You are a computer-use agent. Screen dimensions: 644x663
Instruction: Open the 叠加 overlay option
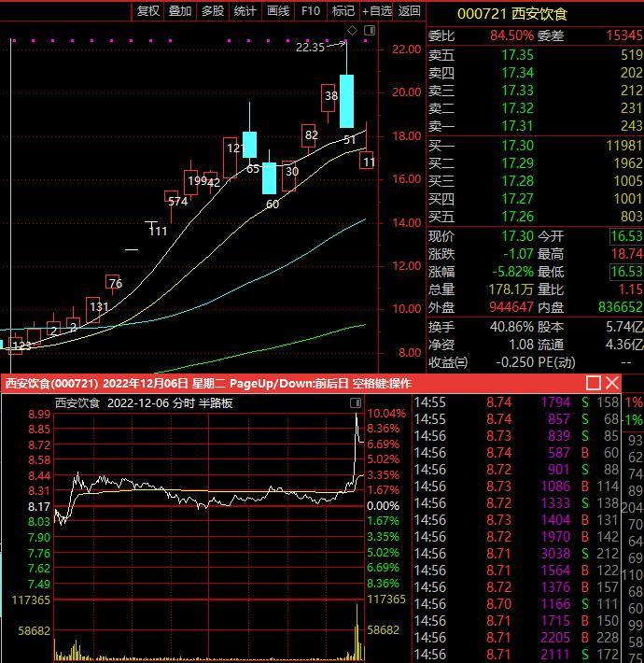coord(180,11)
